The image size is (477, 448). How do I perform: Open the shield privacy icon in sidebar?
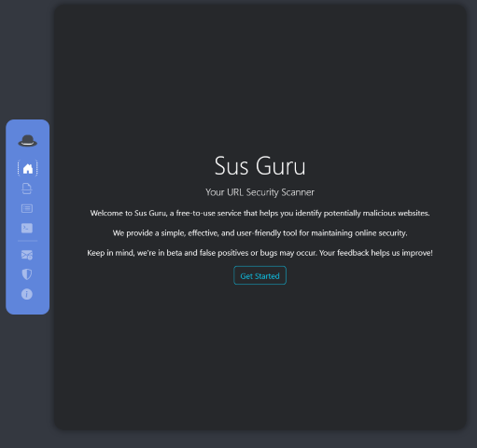(27, 274)
